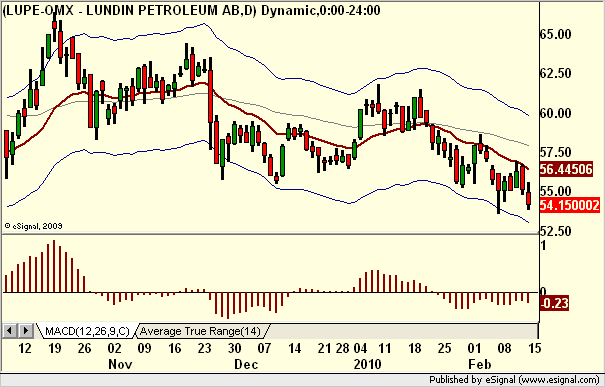This screenshot has height=387, width=605.
Task: Click the MACD zero level label
Action: pos(543,291)
